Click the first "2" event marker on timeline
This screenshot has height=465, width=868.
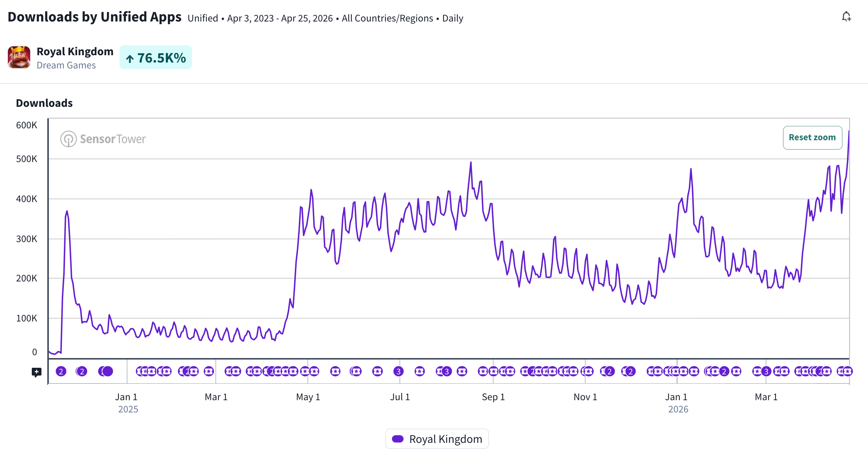[x=61, y=371]
